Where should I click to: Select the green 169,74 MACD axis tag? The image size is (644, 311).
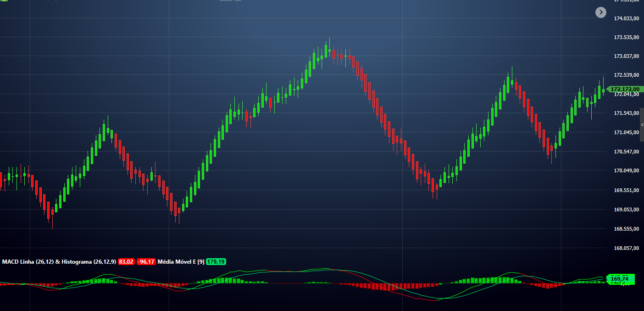click(x=620, y=279)
